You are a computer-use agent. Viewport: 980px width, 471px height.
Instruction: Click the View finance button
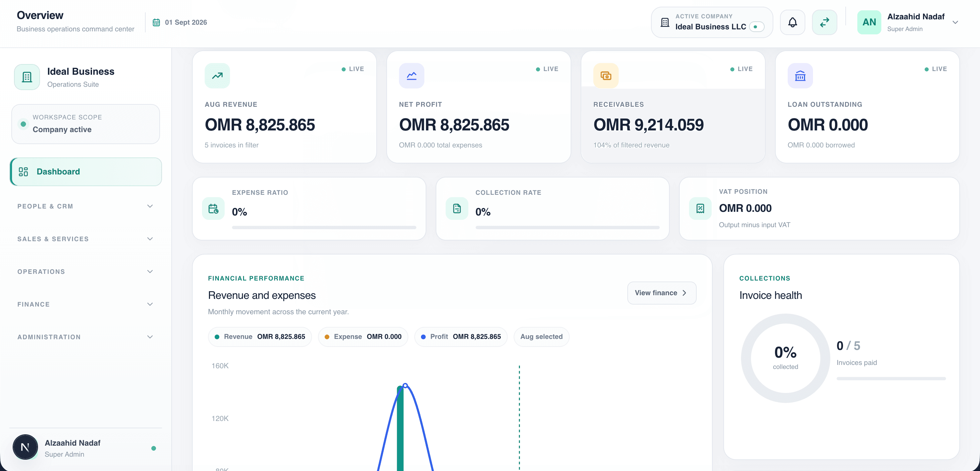coord(662,293)
